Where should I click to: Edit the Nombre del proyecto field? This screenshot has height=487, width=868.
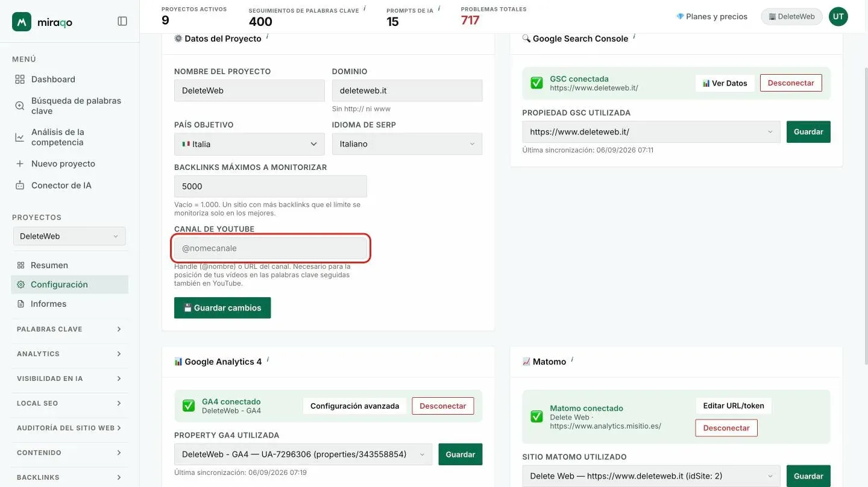click(x=250, y=90)
